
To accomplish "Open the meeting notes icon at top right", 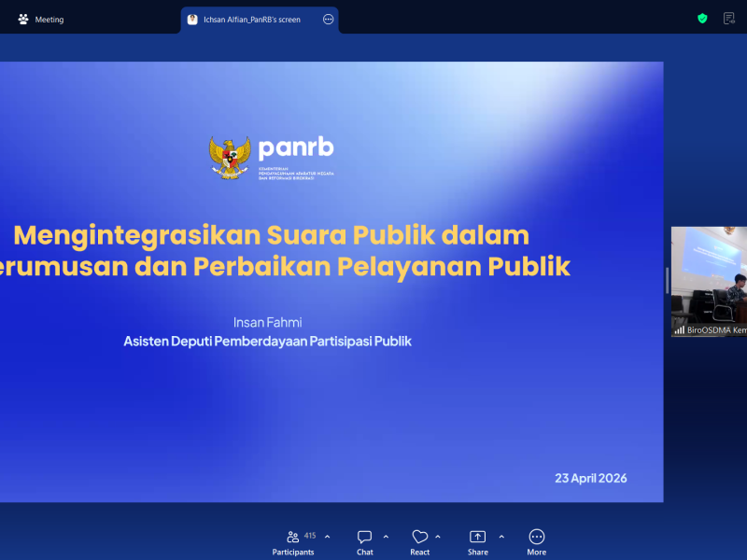I will pos(729,19).
